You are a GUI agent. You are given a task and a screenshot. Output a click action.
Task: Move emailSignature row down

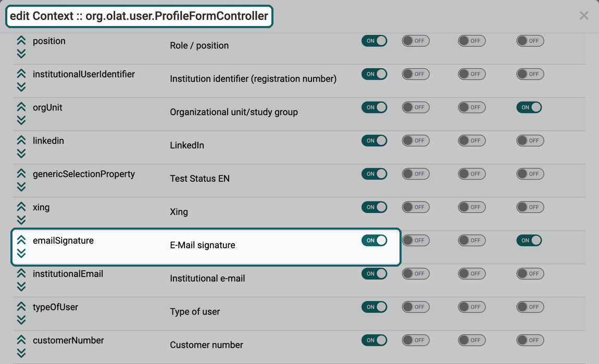[21, 253]
